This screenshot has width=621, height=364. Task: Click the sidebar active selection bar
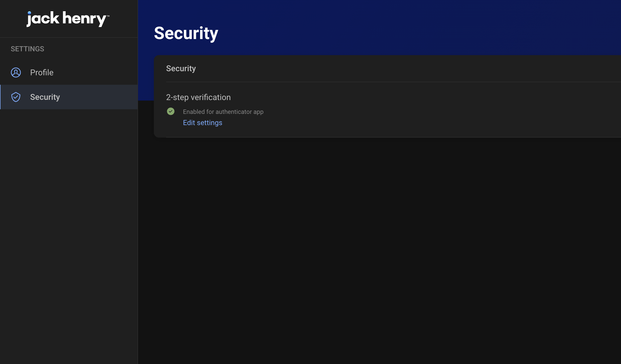tap(1, 97)
